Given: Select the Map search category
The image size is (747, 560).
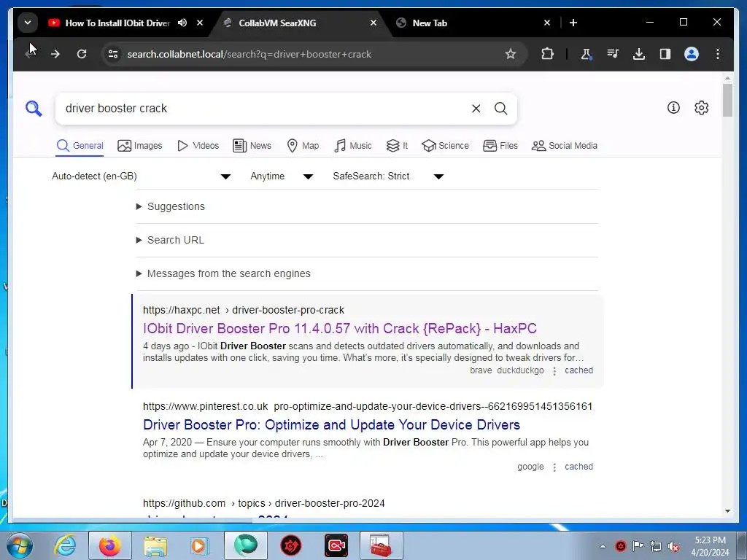Looking at the screenshot, I should [x=303, y=146].
